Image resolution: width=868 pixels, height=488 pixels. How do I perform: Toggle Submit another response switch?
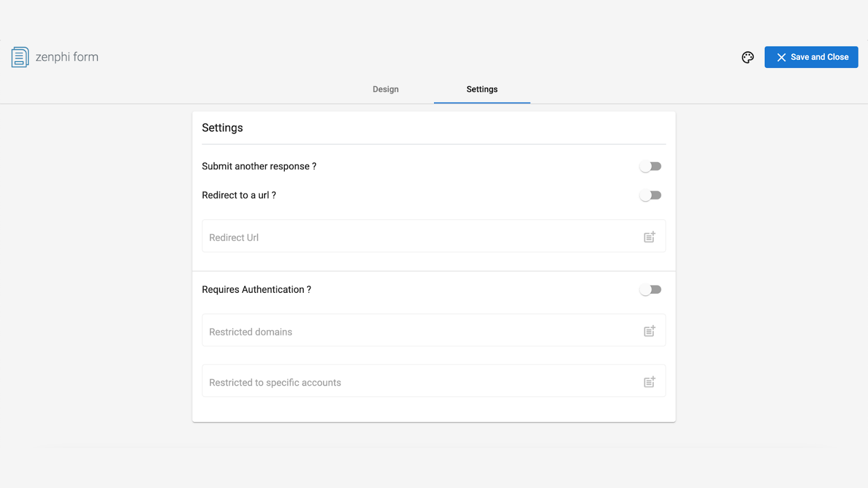tap(650, 166)
